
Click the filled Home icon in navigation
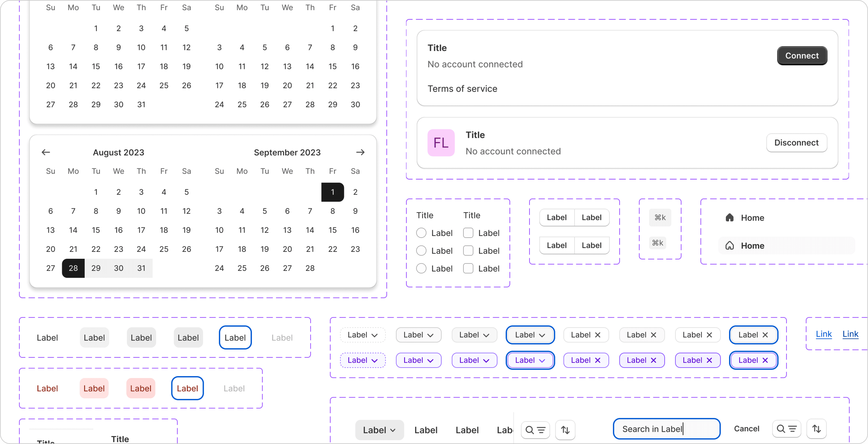[x=729, y=218]
